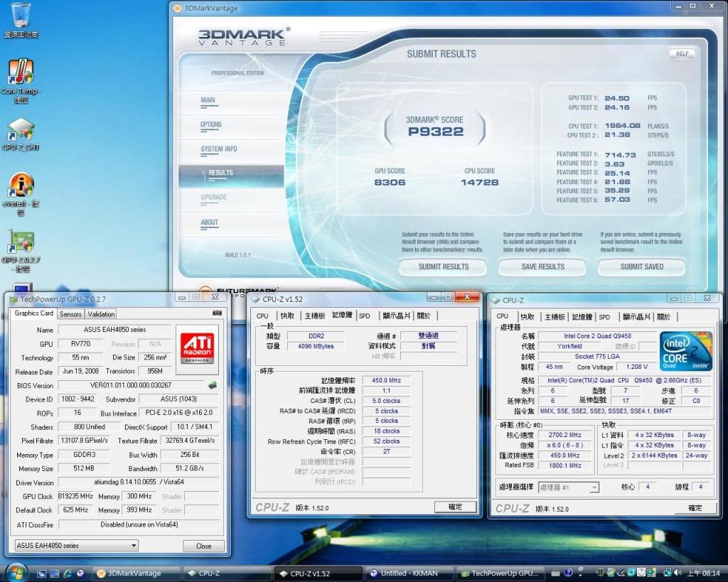
Task: Save the BIOS using the green chip icon
Action: pyautogui.click(x=213, y=384)
